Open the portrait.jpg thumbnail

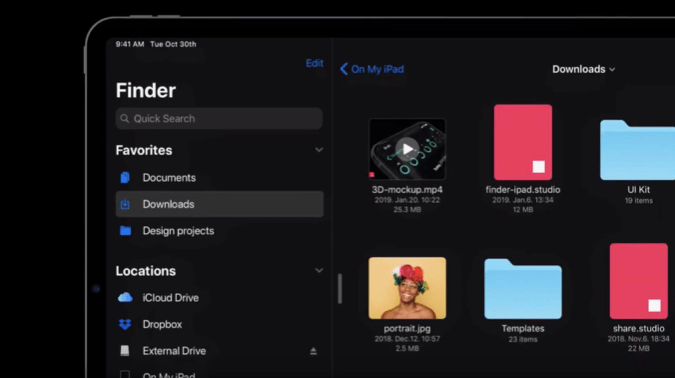click(407, 288)
